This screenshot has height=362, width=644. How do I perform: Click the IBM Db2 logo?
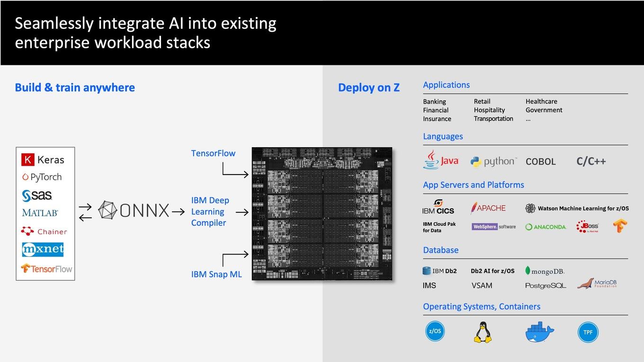tap(439, 271)
